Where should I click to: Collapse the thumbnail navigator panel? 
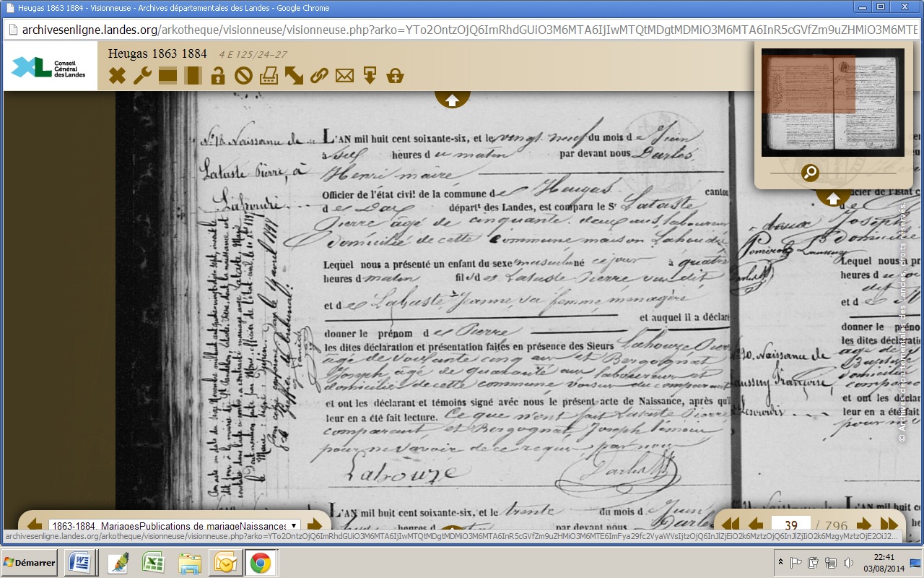[833, 198]
